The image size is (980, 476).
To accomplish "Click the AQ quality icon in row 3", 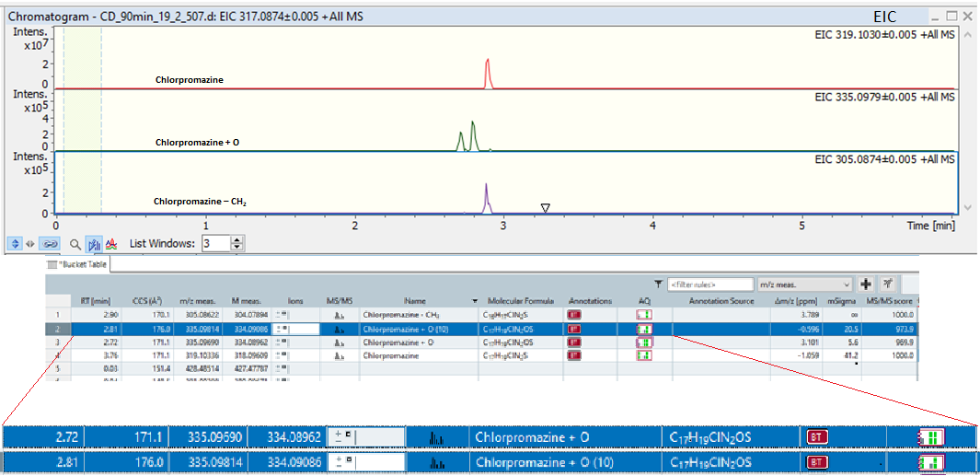I will 644,342.
